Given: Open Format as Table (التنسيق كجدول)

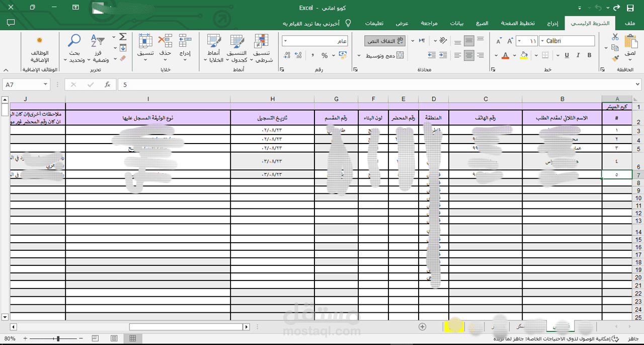Looking at the screenshot, I should tap(236, 48).
